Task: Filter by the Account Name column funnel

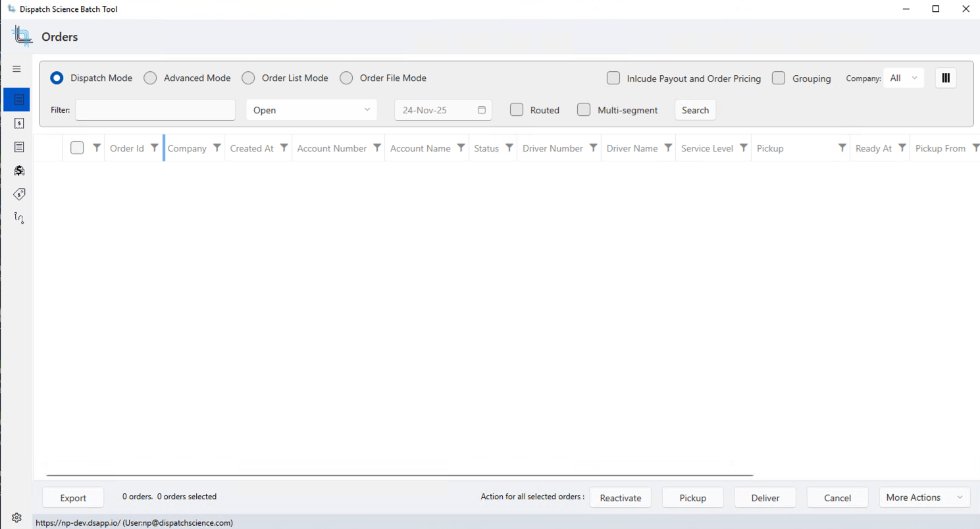Action: [x=461, y=148]
